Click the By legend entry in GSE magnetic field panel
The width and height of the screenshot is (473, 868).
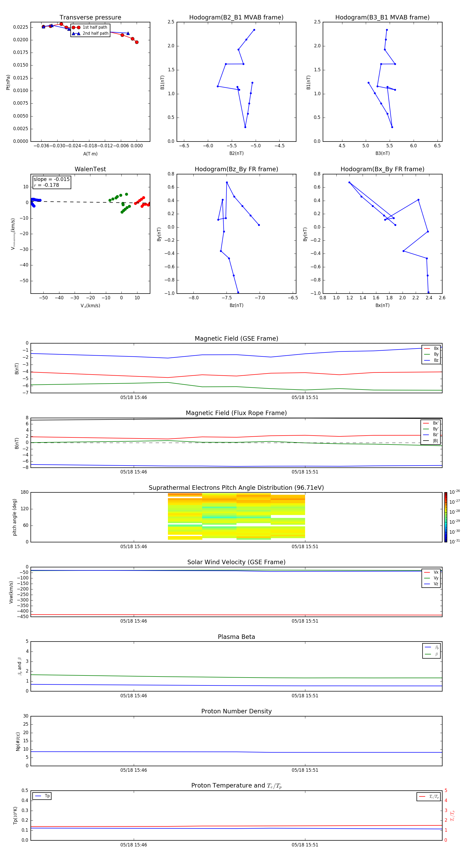[431, 355]
